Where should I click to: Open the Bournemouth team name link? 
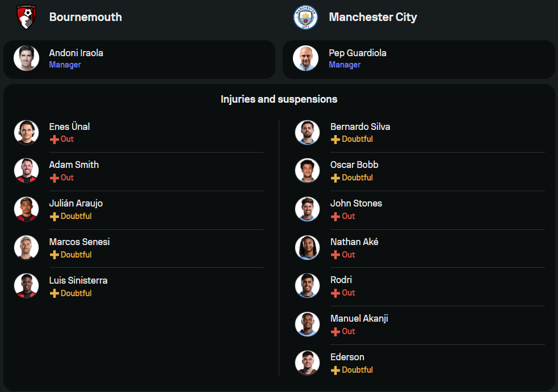(85, 17)
